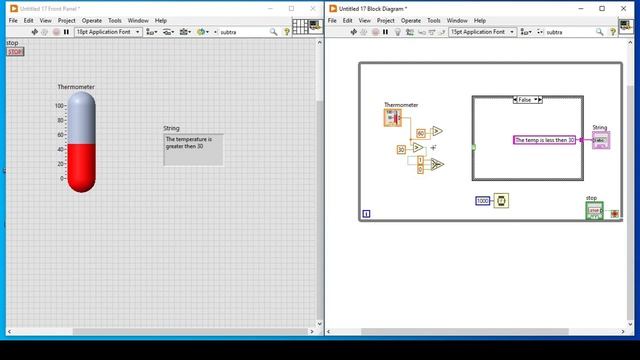Select the numeric constant 30
This screenshot has width=640, height=360.
[401, 150]
